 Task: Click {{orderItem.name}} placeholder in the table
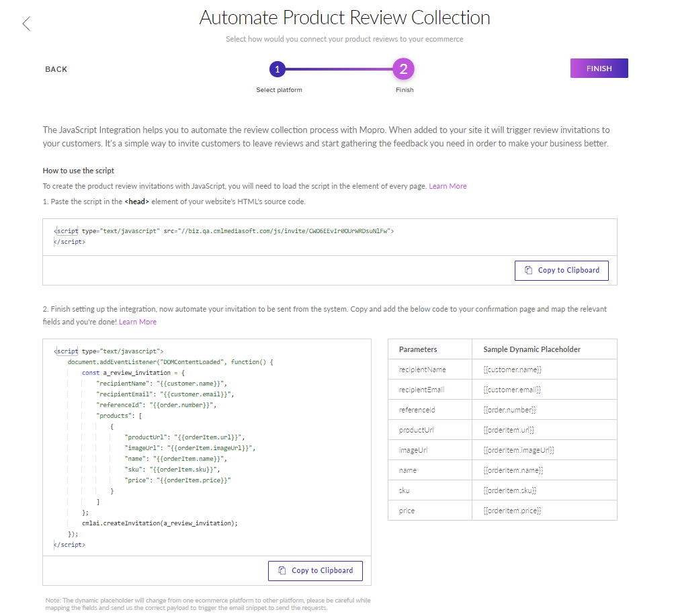(513, 470)
